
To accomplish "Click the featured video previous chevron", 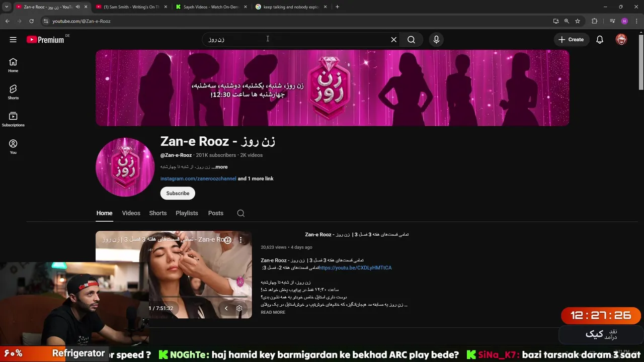I will click(x=226, y=308).
